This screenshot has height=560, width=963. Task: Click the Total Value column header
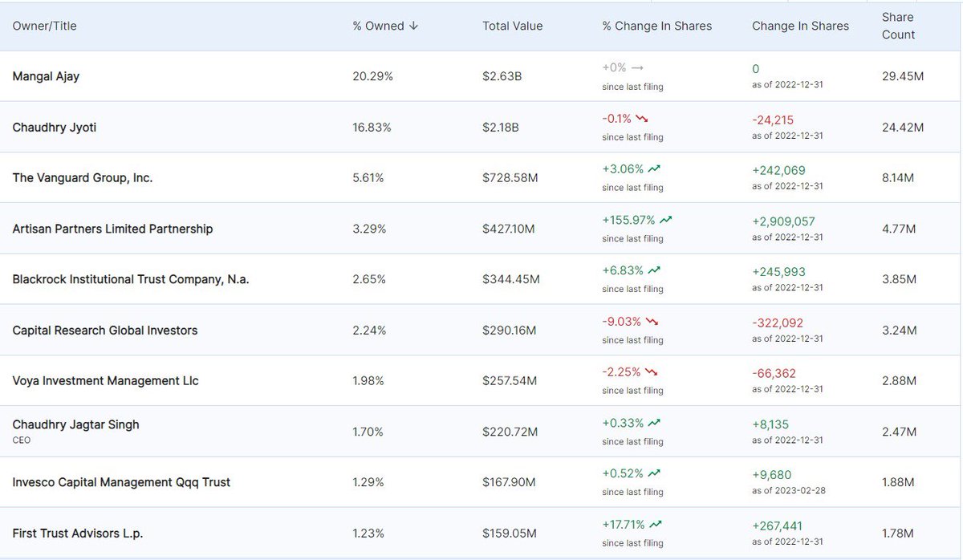pos(512,26)
